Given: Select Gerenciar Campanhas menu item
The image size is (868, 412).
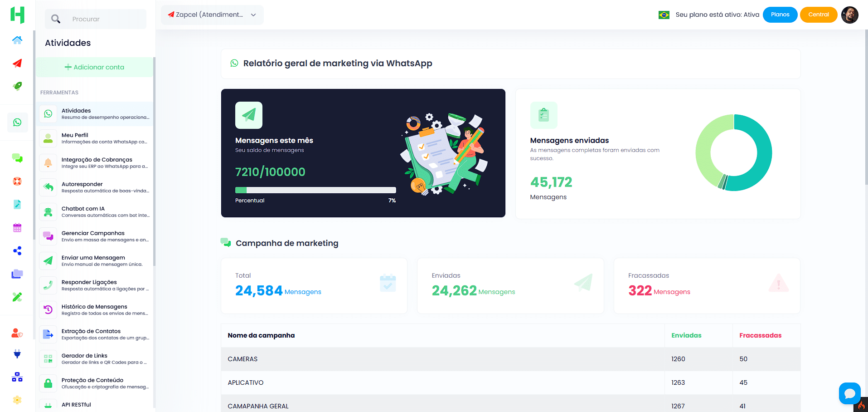Looking at the screenshot, I should tap(95, 236).
